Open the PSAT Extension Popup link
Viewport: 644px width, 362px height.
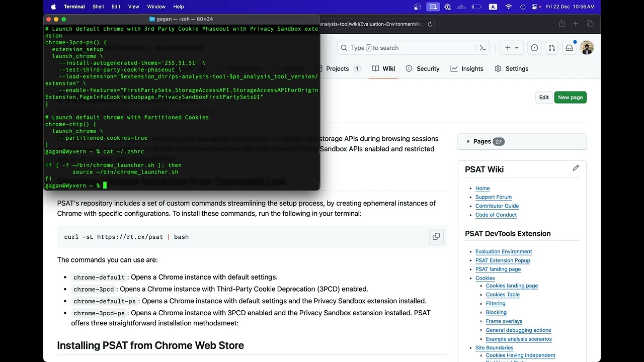(503, 260)
